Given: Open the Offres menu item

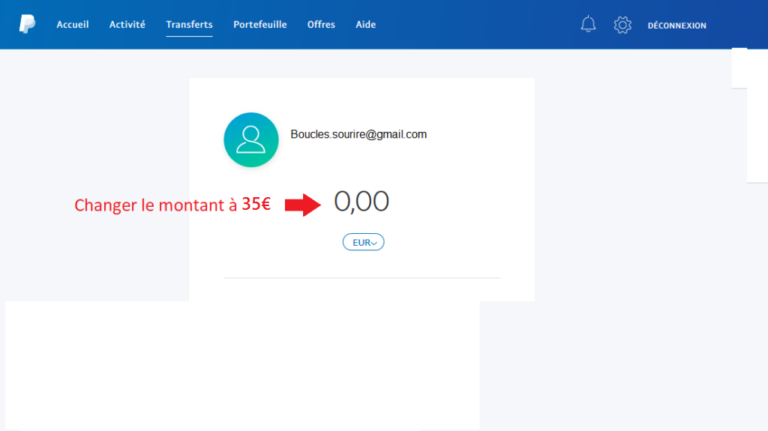Looking at the screenshot, I should [321, 24].
